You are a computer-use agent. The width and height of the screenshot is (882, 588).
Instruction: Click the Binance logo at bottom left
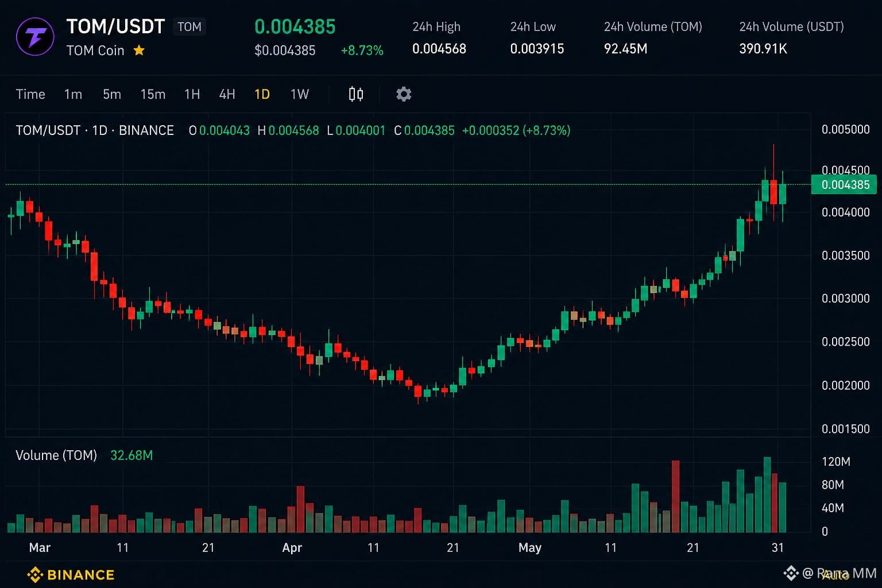click(71, 574)
